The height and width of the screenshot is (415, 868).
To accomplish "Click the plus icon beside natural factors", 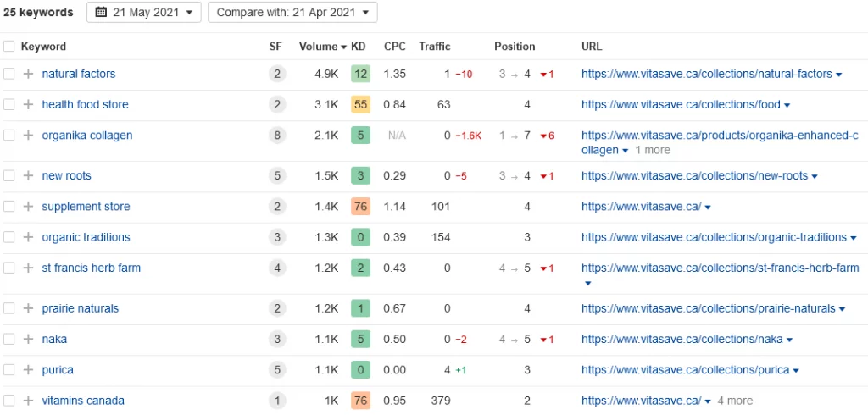I will [28, 74].
